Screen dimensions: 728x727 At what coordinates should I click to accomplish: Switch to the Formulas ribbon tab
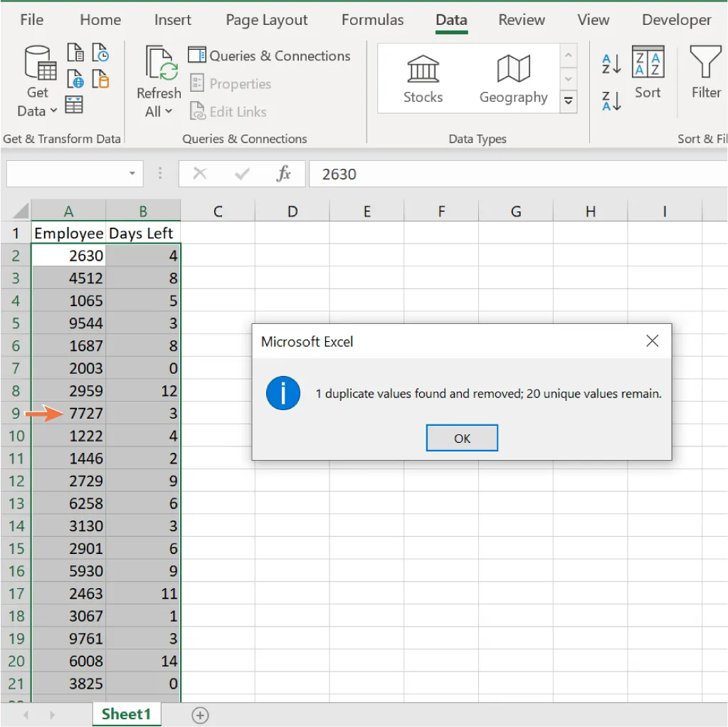(x=371, y=20)
